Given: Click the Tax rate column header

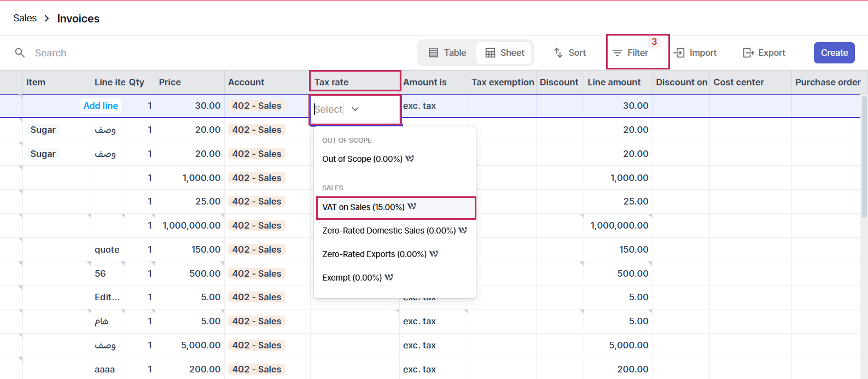Looking at the screenshot, I should [355, 81].
